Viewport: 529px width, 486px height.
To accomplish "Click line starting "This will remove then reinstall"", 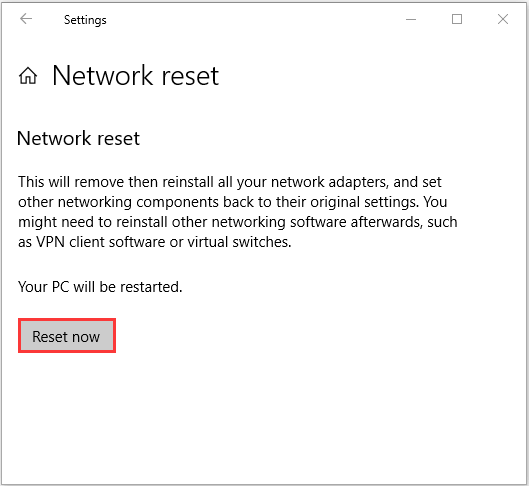I will point(230,182).
